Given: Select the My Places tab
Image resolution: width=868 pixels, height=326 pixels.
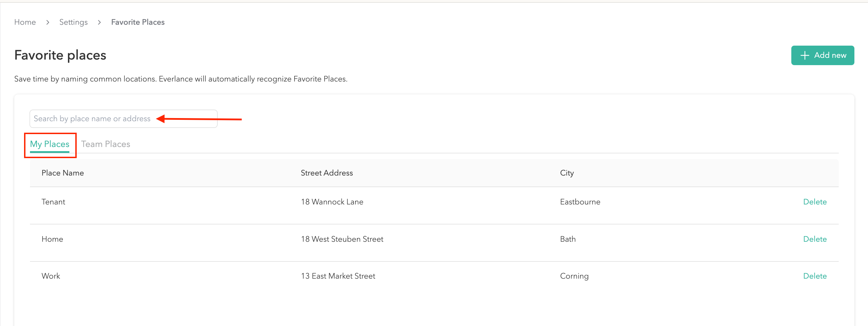Looking at the screenshot, I should click(50, 144).
